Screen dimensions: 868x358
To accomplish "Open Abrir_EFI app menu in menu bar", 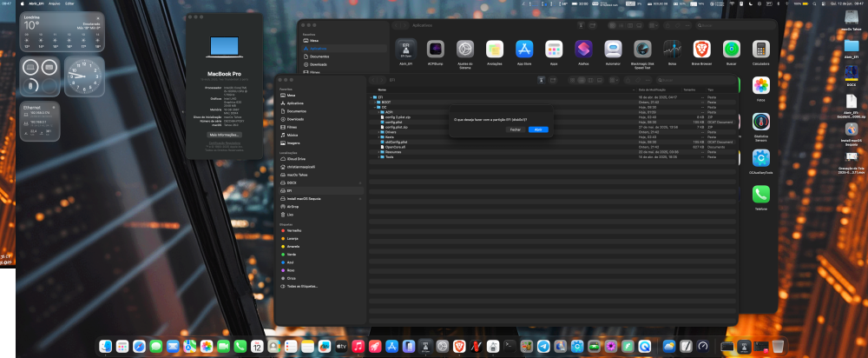I will (x=36, y=3).
